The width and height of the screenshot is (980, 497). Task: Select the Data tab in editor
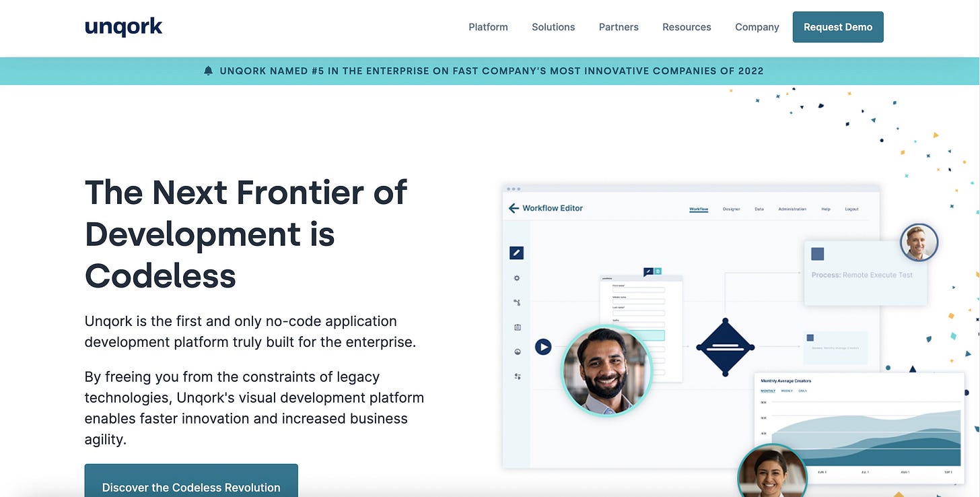(759, 209)
